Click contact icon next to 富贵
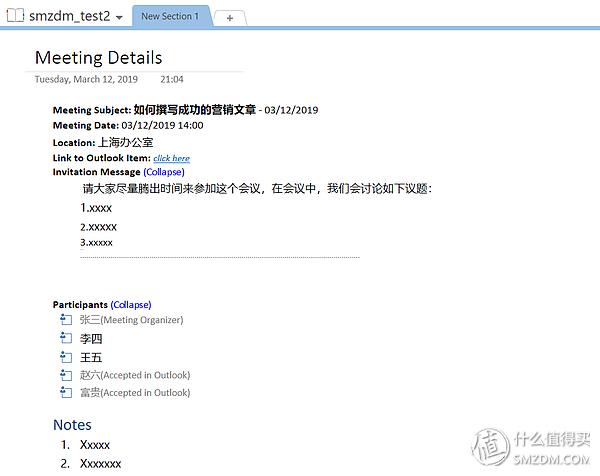Screen dimensions: 600x476 click(66, 393)
